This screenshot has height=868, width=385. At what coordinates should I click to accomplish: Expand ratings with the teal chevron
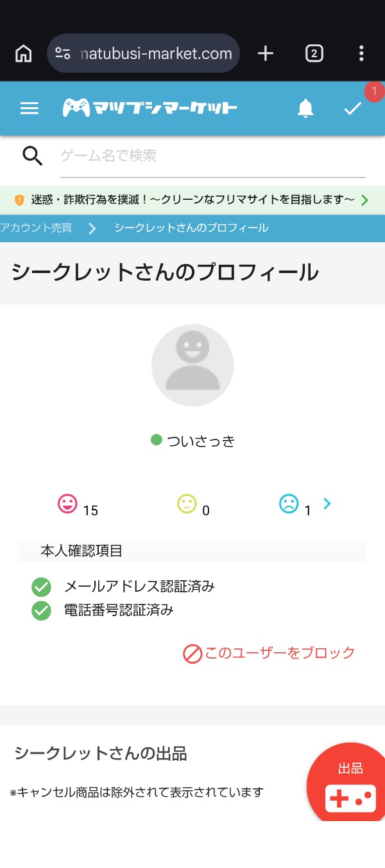point(327,504)
